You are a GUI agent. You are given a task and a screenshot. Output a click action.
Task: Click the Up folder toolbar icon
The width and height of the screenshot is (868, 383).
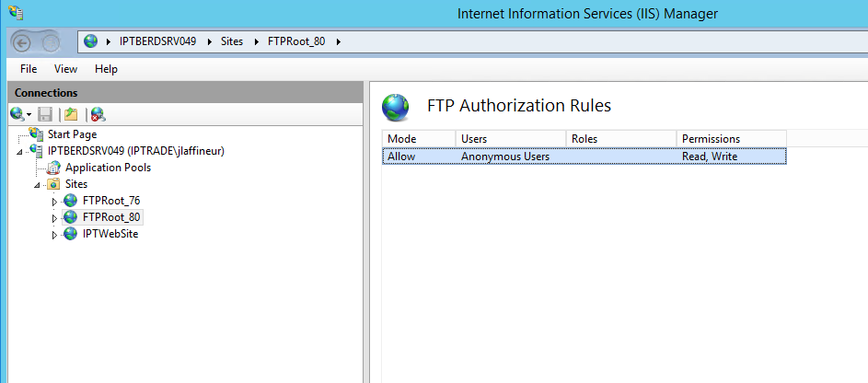point(70,114)
